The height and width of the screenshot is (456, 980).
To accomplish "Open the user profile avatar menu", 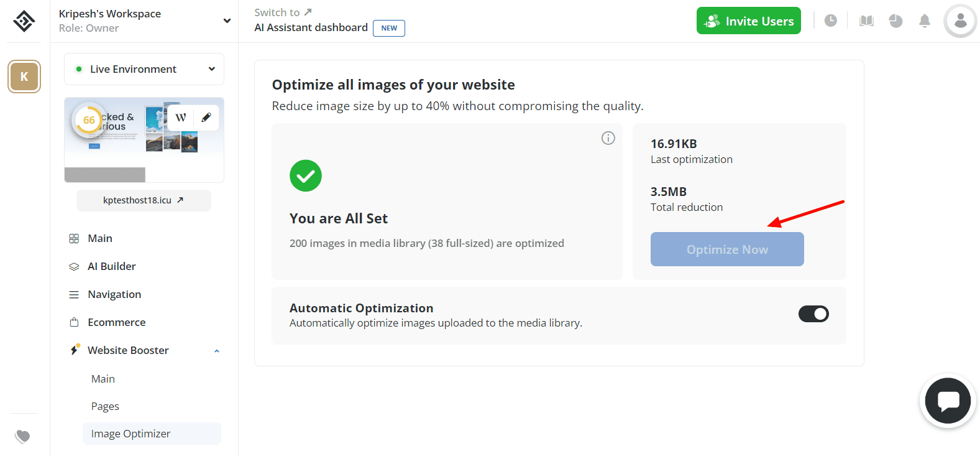I will pyautogui.click(x=960, y=21).
